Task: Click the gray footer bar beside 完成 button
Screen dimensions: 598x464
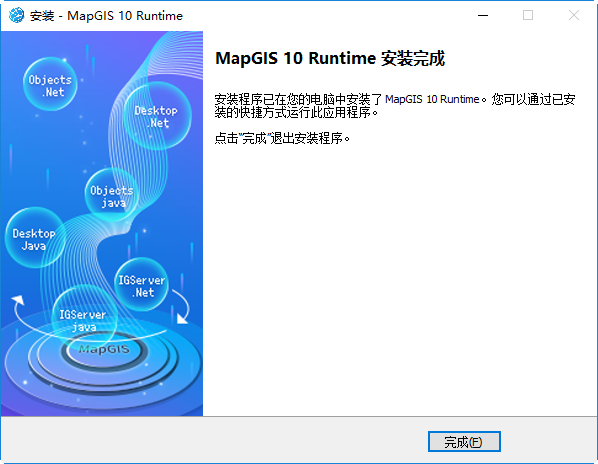Action: tap(214, 441)
